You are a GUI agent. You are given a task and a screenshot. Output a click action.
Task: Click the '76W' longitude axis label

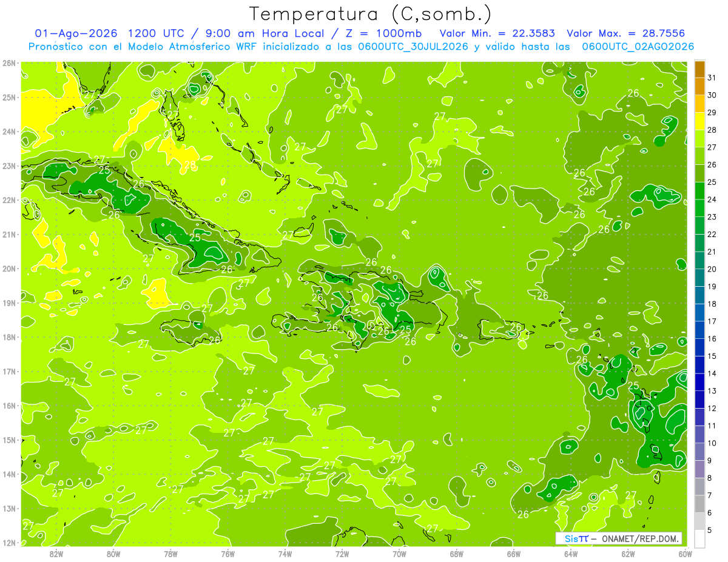(x=227, y=554)
